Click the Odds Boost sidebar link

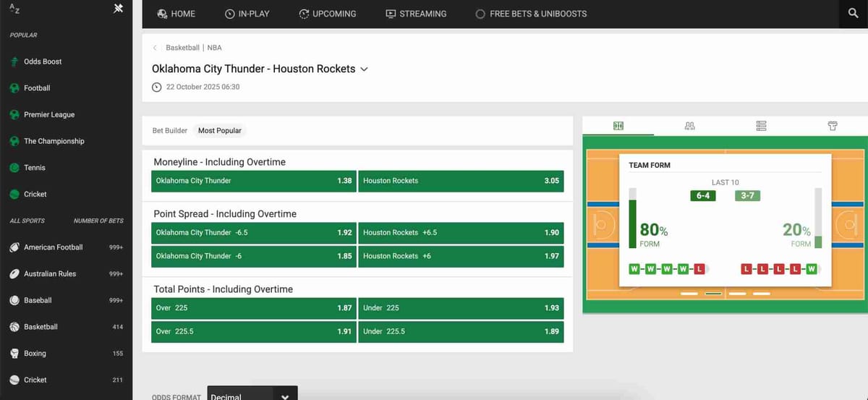[43, 61]
